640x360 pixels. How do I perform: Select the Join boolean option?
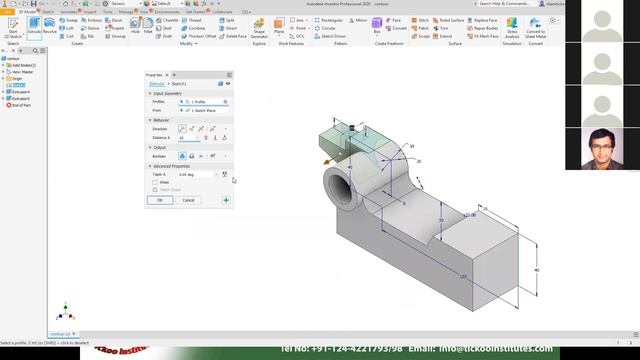tap(182, 156)
